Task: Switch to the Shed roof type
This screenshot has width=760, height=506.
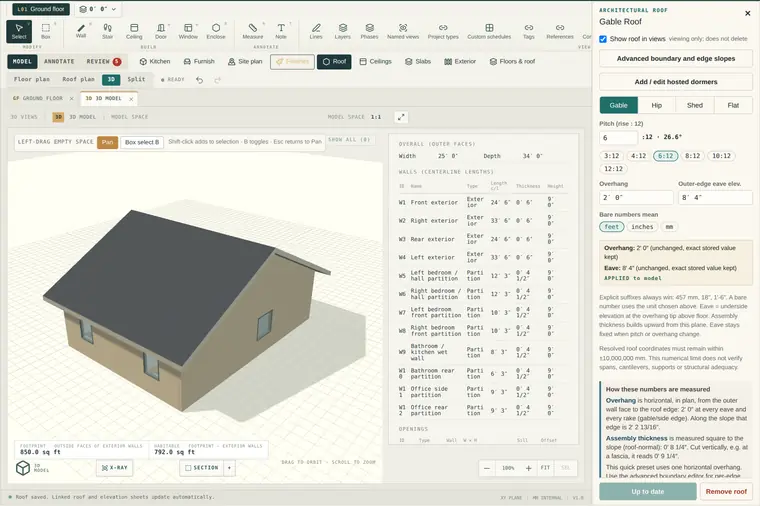Action: tap(695, 105)
